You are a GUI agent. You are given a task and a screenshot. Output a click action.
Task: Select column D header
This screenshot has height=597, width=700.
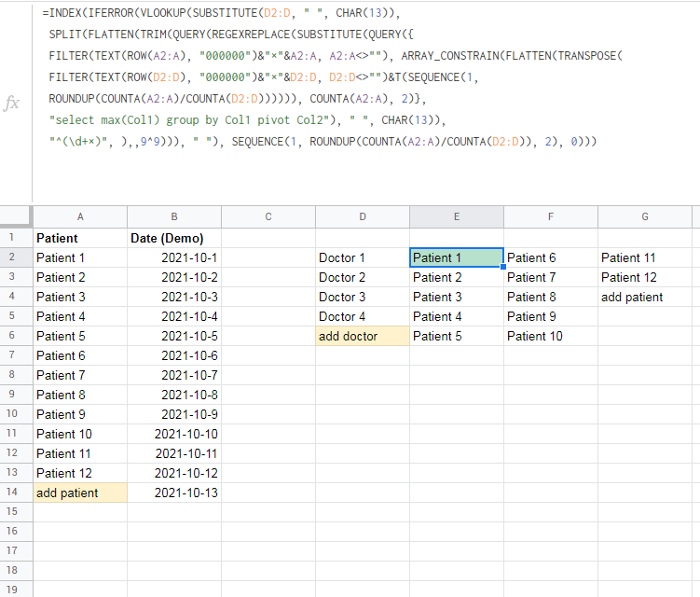[x=363, y=216]
